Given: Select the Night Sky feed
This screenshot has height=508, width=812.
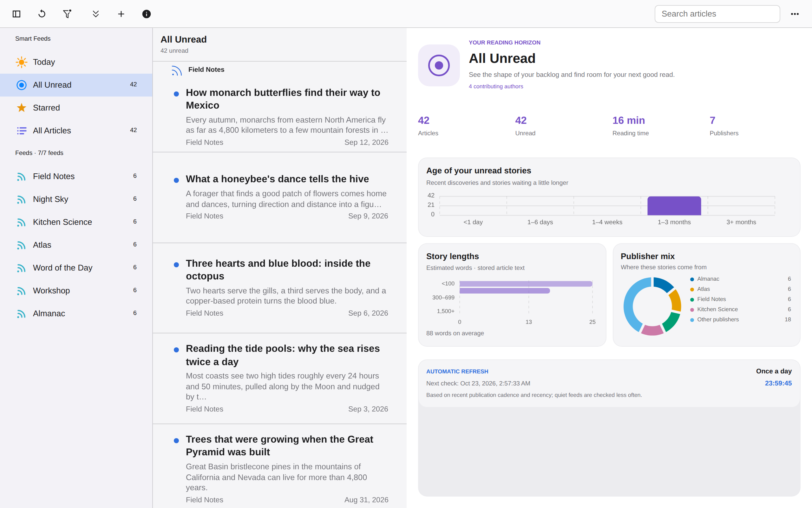Looking at the screenshot, I should (76, 199).
